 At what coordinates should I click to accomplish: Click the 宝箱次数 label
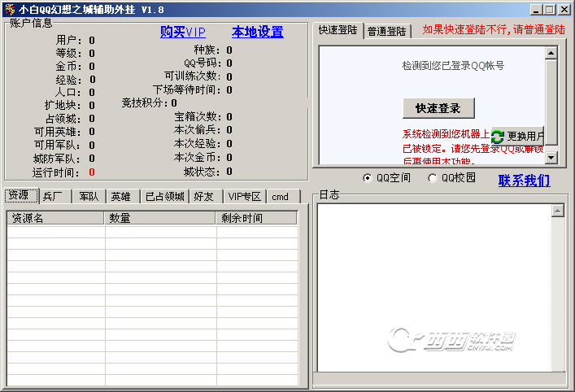(x=198, y=117)
